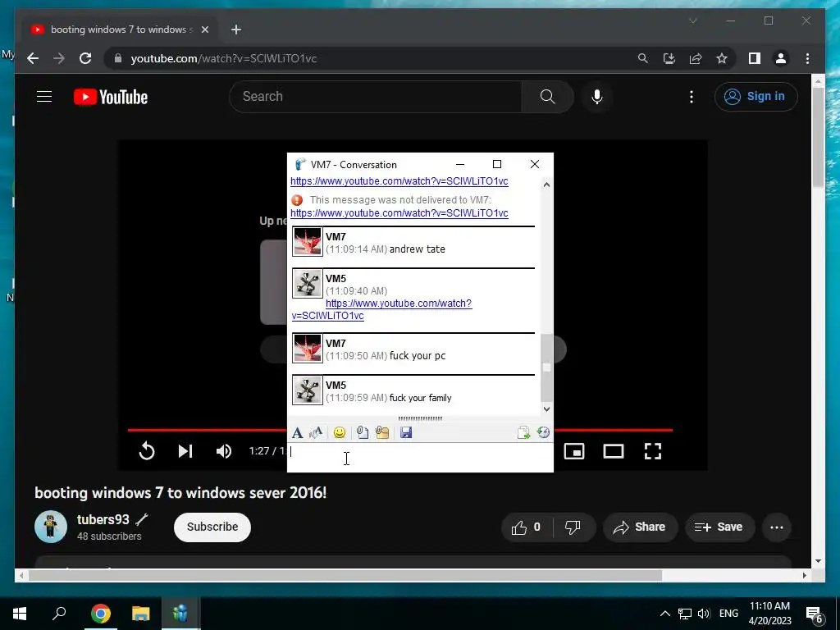Image resolution: width=840 pixels, height=630 pixels.
Task: Open the messenger app in taskbar
Action: (x=180, y=614)
